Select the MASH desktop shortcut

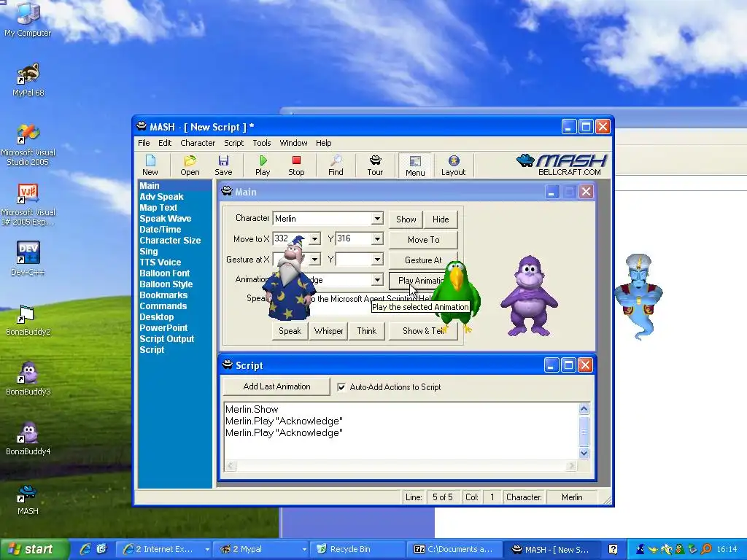click(x=28, y=500)
